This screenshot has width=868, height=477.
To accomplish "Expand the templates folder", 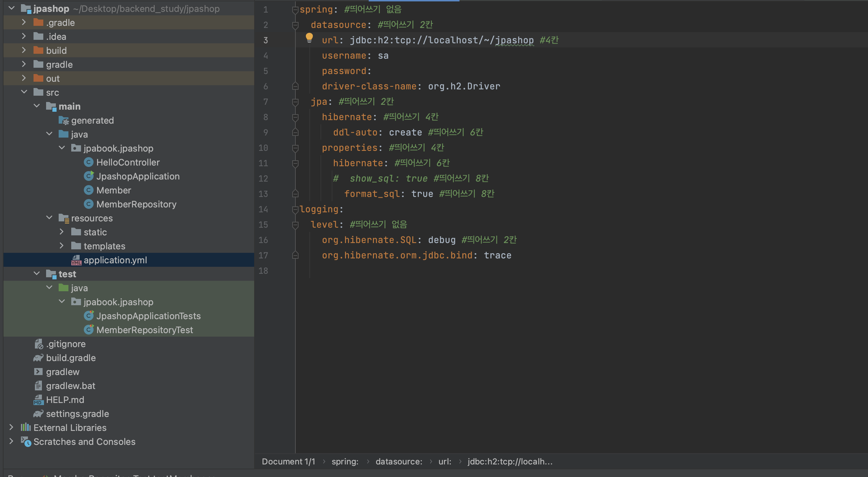I will click(61, 246).
